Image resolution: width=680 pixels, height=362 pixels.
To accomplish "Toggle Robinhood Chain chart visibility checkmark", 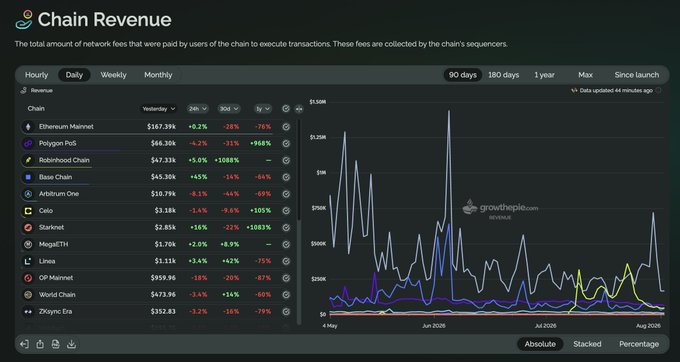I will [286, 160].
